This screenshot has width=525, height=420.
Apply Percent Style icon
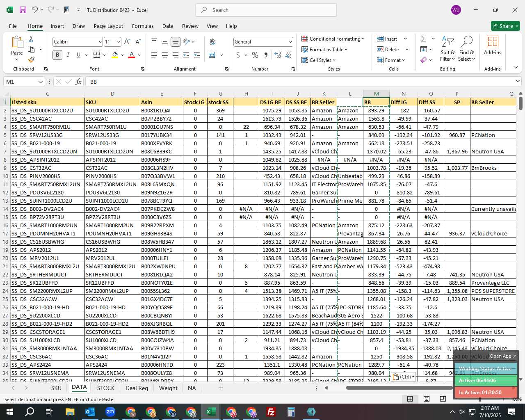pyautogui.click(x=255, y=55)
